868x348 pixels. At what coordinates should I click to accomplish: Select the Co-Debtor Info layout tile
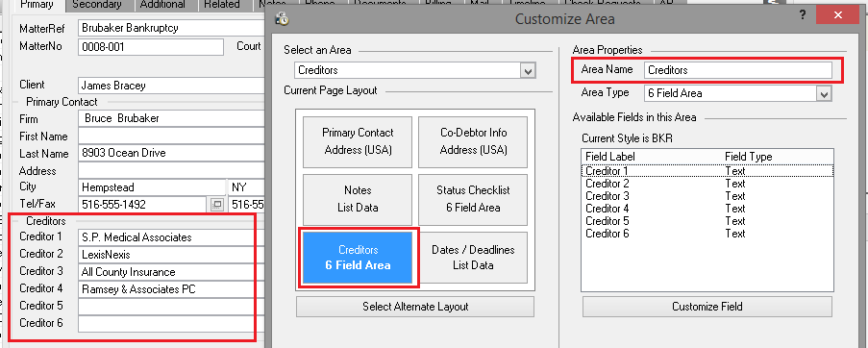click(x=473, y=141)
